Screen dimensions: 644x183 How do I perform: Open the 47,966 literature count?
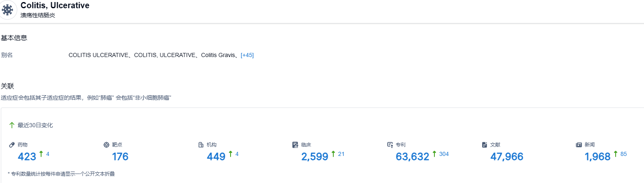[x=507, y=156]
